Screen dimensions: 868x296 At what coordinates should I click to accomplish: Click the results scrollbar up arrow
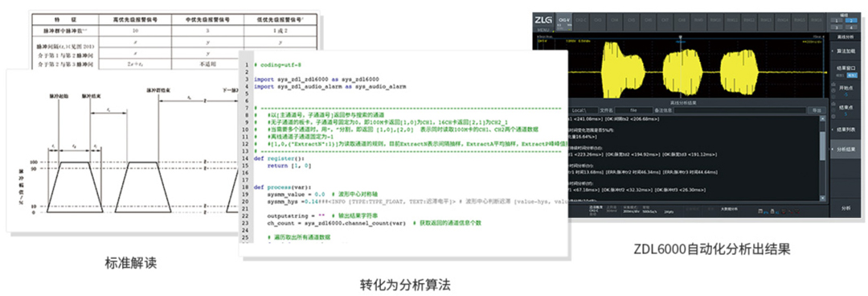click(822, 118)
